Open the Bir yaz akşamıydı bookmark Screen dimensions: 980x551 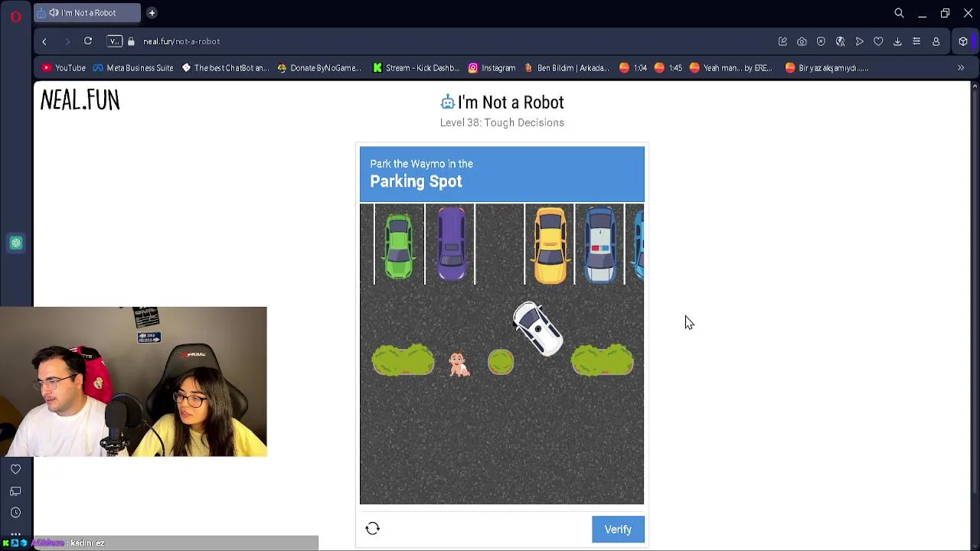tap(827, 68)
